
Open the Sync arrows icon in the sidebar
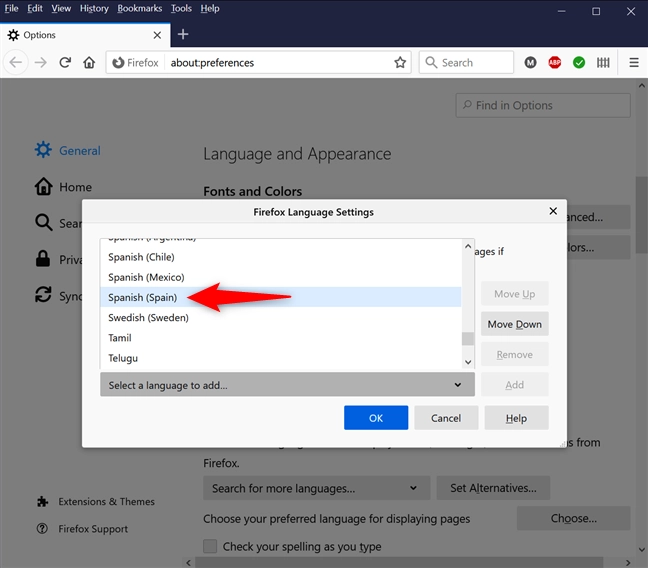point(43,295)
